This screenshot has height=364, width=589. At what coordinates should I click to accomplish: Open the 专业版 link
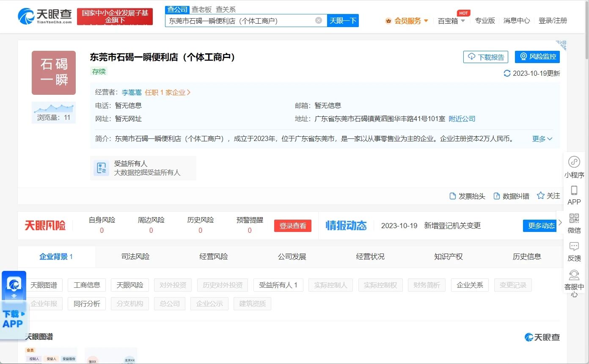[485, 21]
